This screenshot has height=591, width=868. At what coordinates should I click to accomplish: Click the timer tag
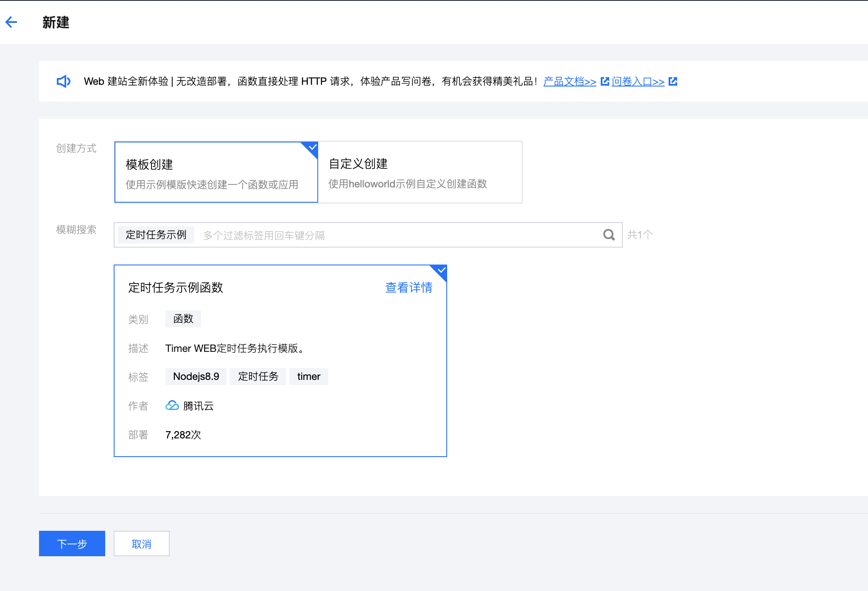coord(309,376)
